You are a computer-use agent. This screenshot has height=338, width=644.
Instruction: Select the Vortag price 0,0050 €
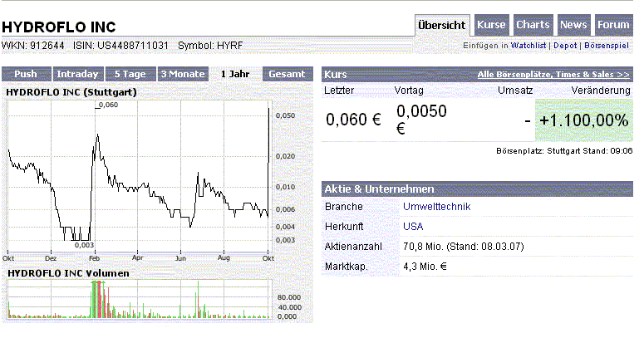[421, 120]
